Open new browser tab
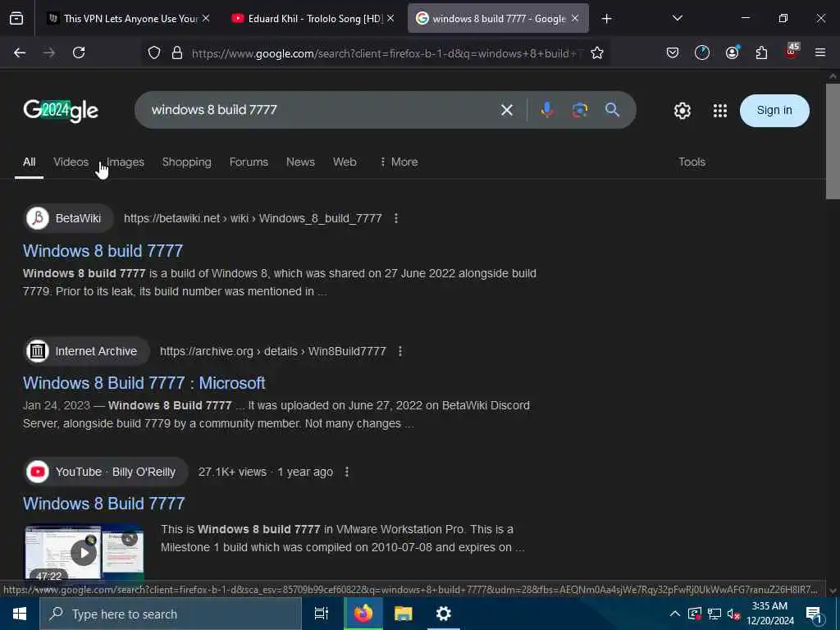Viewport: 840px width, 630px height. pos(606,19)
